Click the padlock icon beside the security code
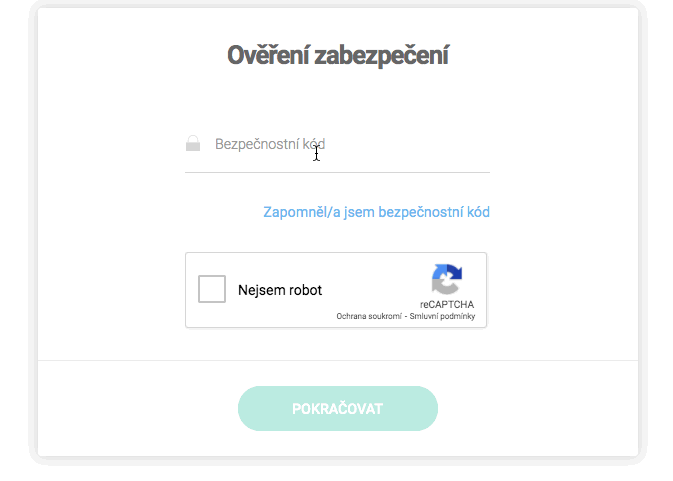Viewport: 673px width, 481px height. [193, 144]
